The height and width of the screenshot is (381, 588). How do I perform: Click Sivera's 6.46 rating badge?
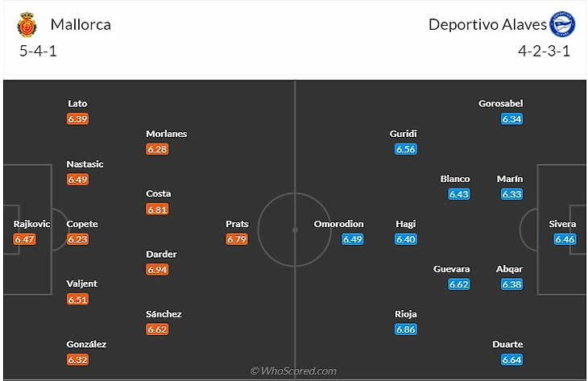pos(565,239)
